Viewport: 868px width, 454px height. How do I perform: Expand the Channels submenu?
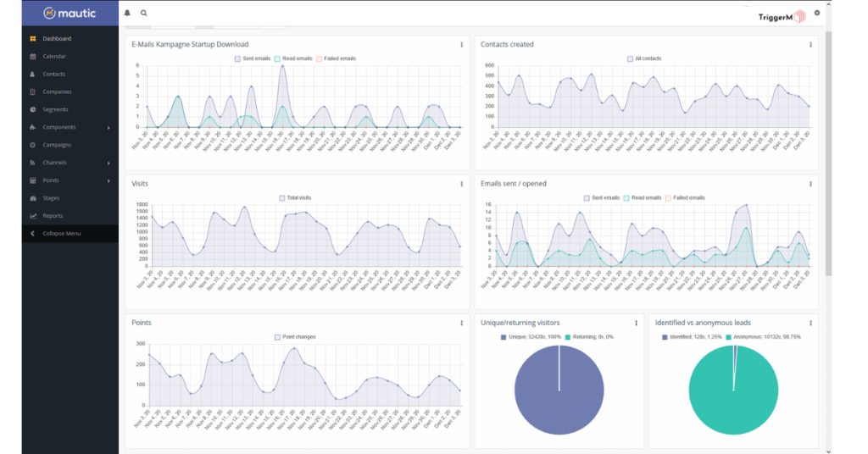(x=108, y=163)
